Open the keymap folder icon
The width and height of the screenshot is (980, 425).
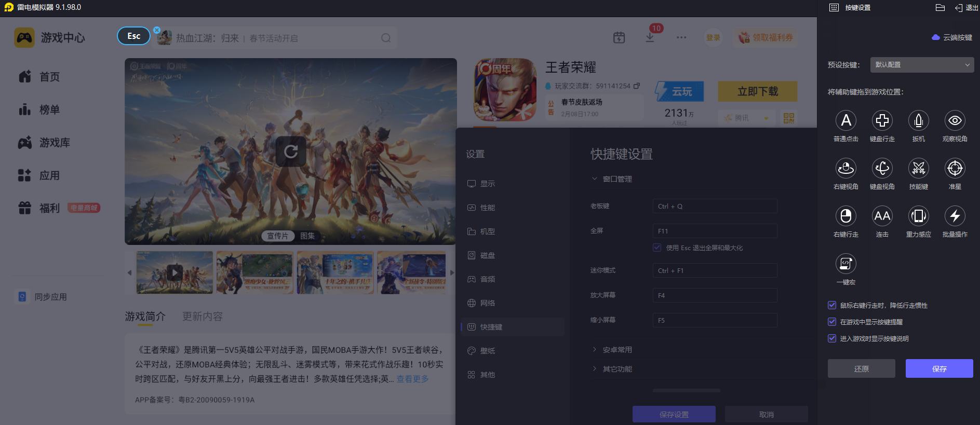pos(940,8)
